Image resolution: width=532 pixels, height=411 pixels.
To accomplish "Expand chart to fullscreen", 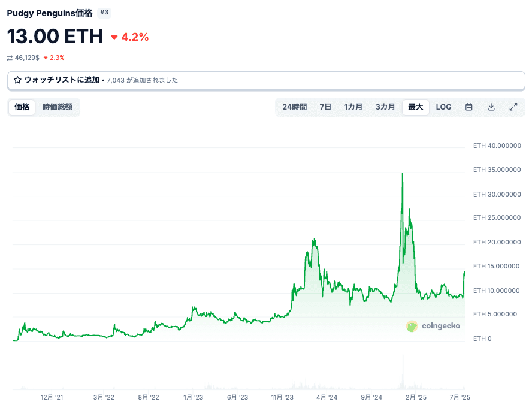I will (x=513, y=107).
